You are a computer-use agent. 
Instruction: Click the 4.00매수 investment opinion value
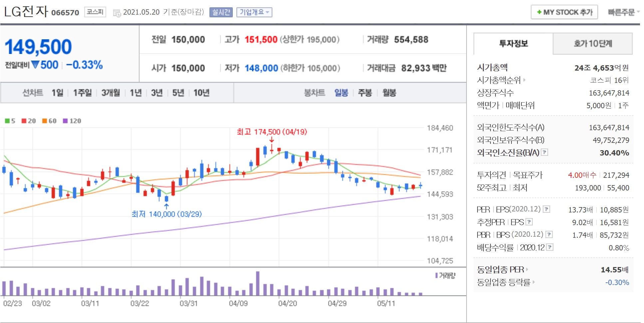[x=582, y=175]
